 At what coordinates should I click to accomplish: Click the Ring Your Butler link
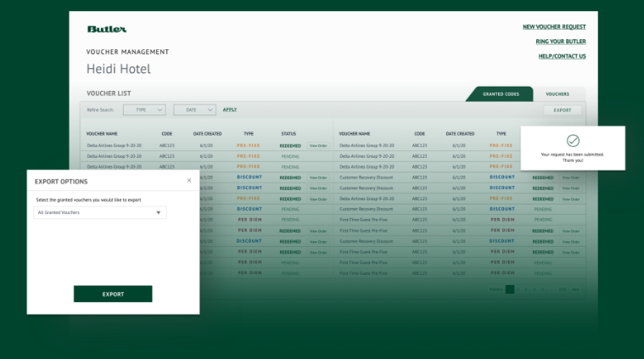coord(560,42)
